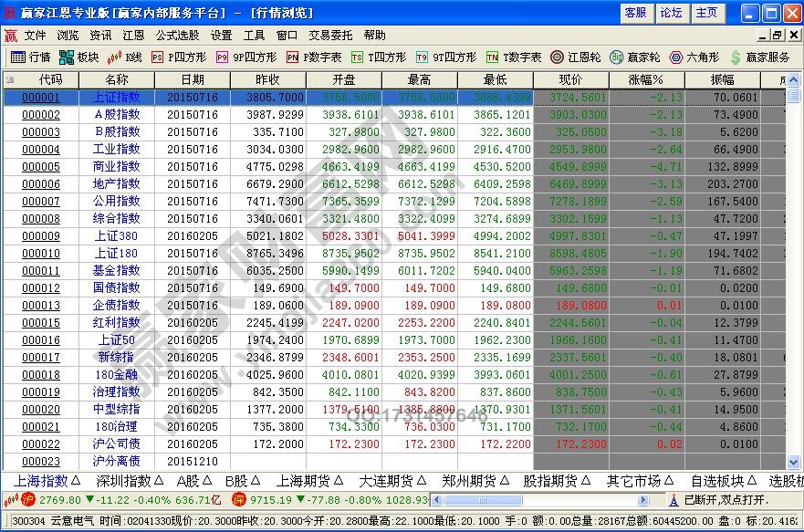The width and height of the screenshot is (804, 532).
Task: Click the 赢家服务 service icon
Action: pyautogui.click(x=756, y=57)
